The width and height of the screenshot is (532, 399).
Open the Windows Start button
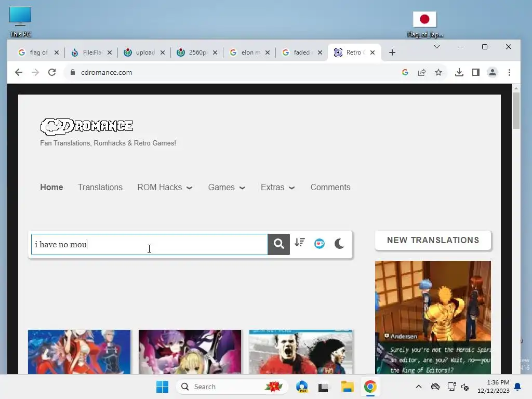tap(162, 387)
